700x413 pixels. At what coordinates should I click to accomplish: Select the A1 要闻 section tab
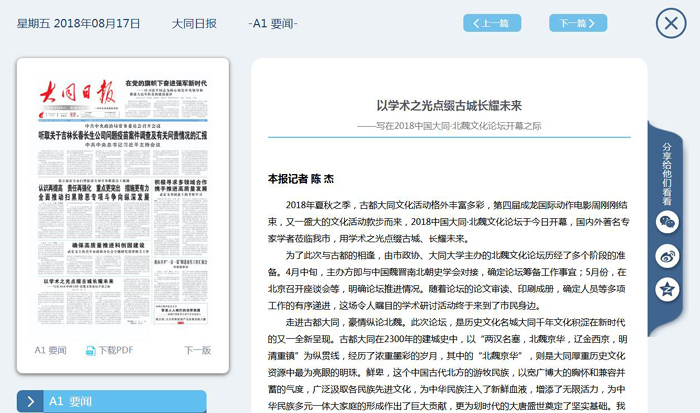pyautogui.click(x=125, y=401)
